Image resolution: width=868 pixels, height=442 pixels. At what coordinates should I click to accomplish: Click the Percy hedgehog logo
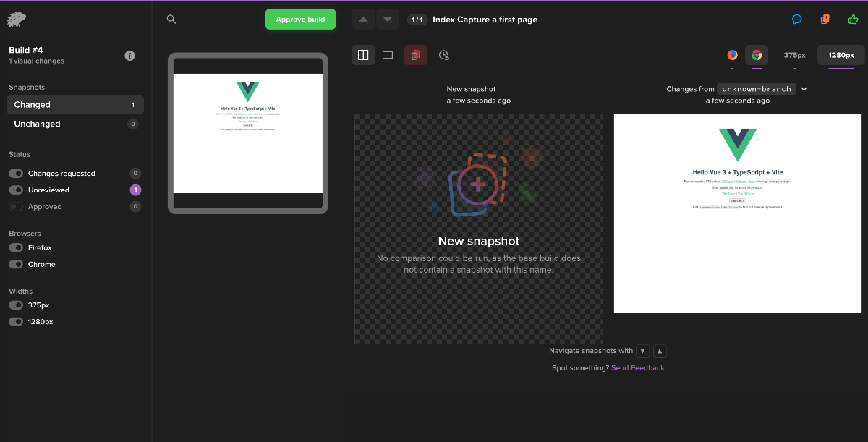pyautogui.click(x=17, y=19)
